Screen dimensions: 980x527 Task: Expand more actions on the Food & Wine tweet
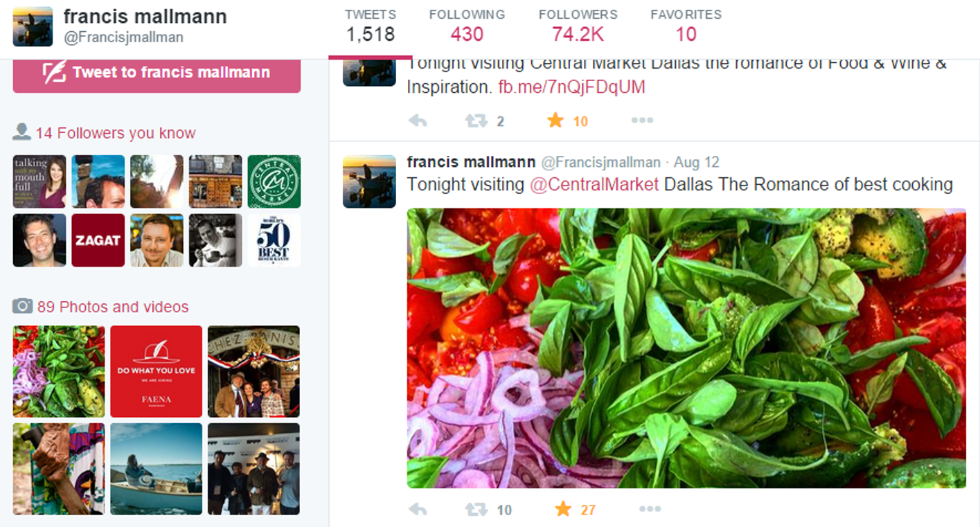point(642,120)
